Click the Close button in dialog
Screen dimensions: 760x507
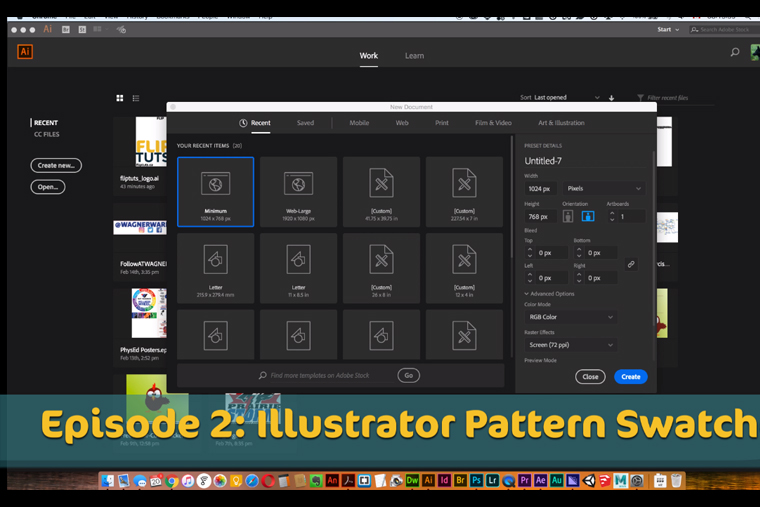pos(590,377)
